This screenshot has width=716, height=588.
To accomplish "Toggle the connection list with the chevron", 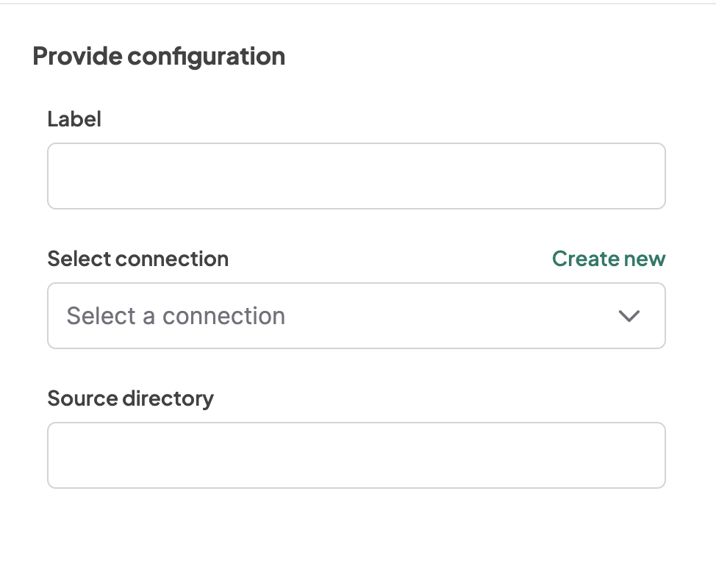I will pyautogui.click(x=629, y=316).
